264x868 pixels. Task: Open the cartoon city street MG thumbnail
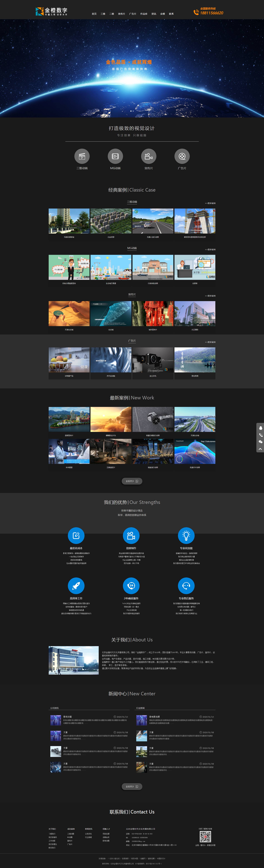[x=111, y=267]
